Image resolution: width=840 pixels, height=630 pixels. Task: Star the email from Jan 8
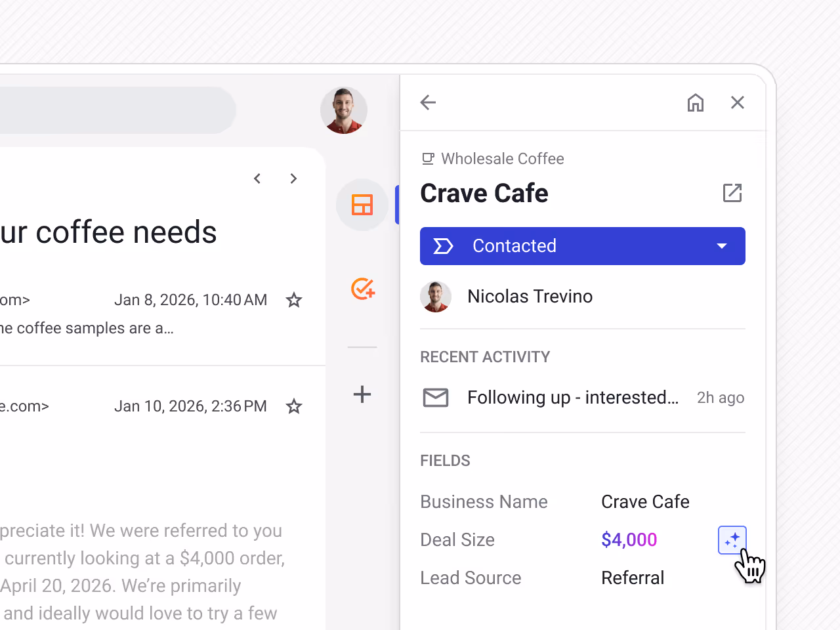(293, 300)
